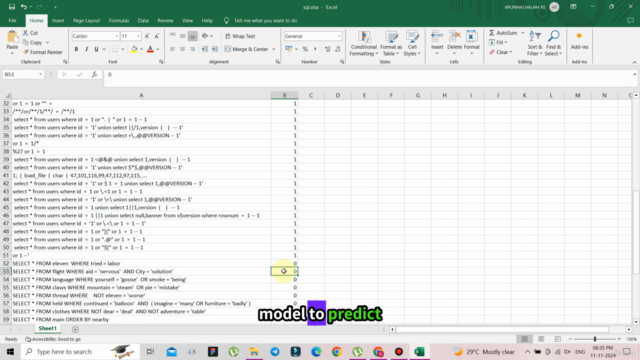Click Percent Style icon
The image size is (640, 360).
click(x=305, y=49)
